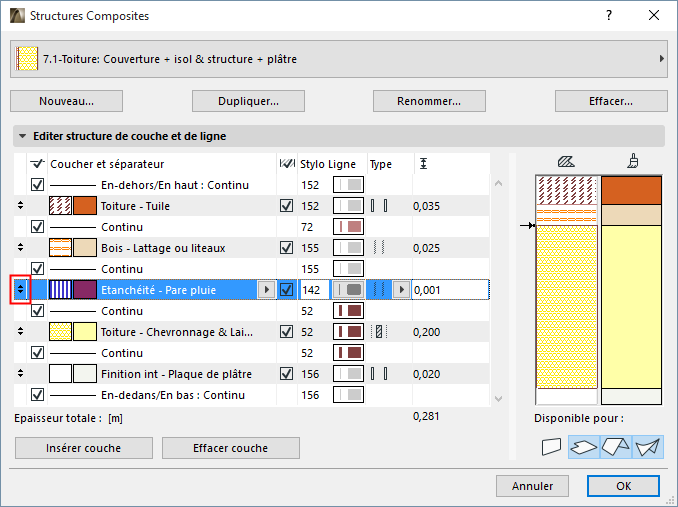Screen dimensions: 678x507
Task: Click Nouveau... button
Action: pos(67,101)
